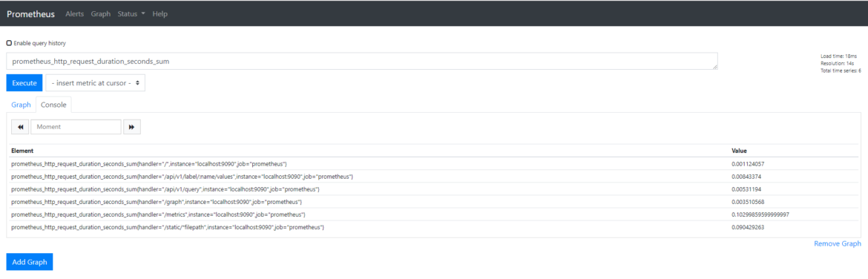
Task: Click value 0.003510568
Action: 749,202
